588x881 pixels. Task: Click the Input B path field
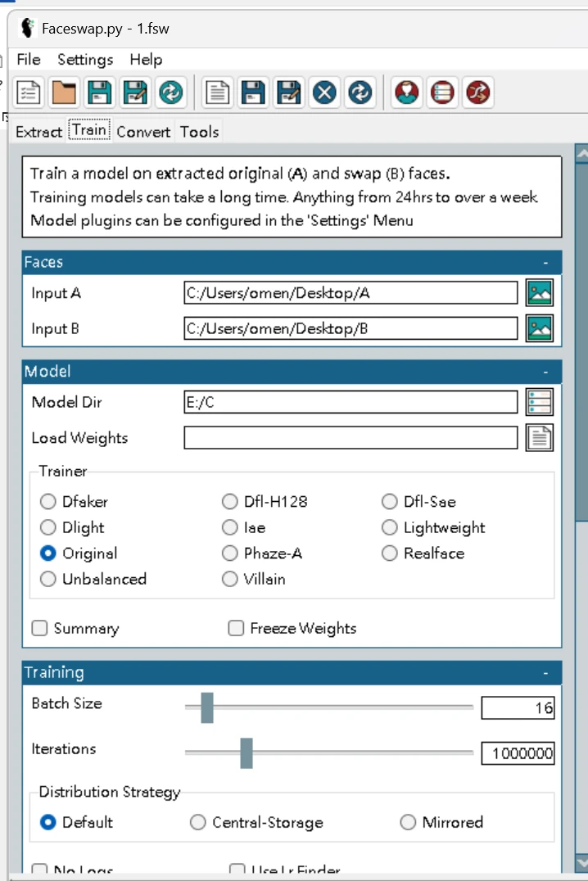[x=351, y=328]
